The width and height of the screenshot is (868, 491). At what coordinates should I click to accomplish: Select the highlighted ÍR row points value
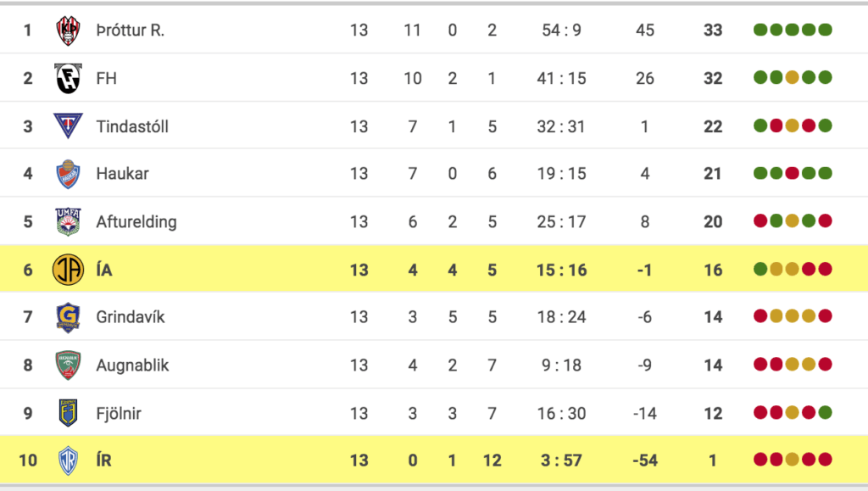pyautogui.click(x=712, y=460)
